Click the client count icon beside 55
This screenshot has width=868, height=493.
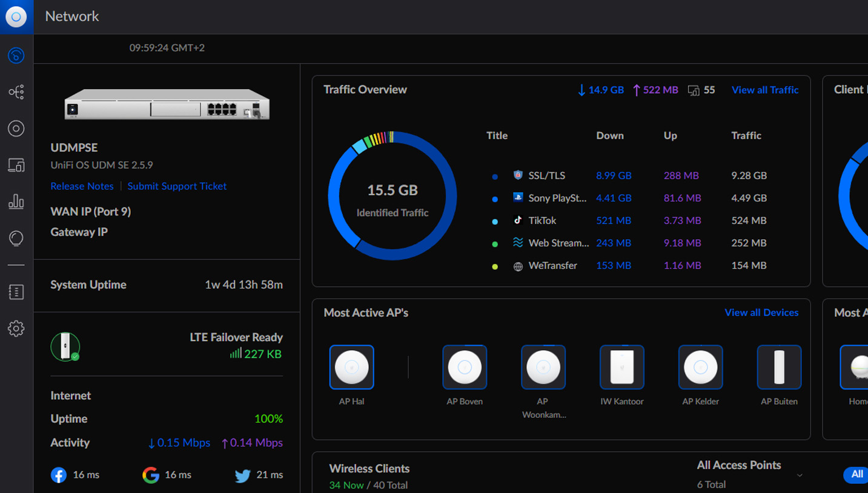click(x=694, y=90)
